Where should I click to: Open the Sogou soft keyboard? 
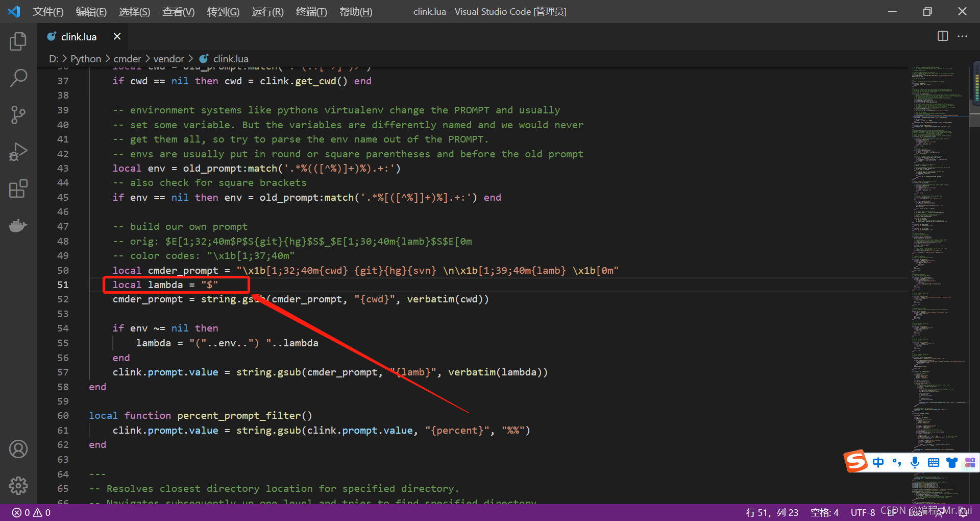(x=934, y=462)
